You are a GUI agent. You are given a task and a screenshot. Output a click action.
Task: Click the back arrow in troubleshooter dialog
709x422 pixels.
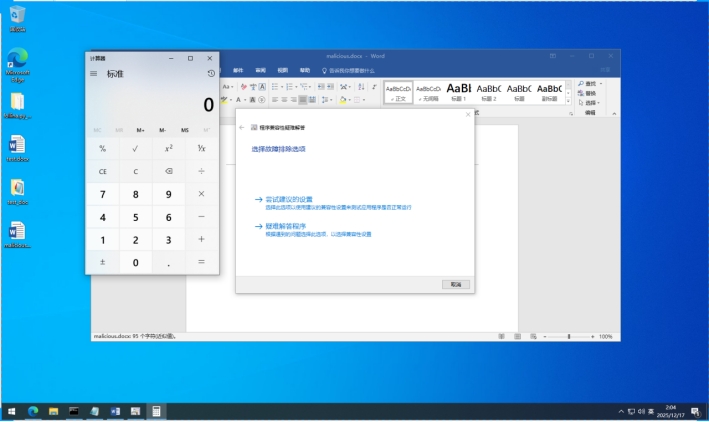coord(242,128)
